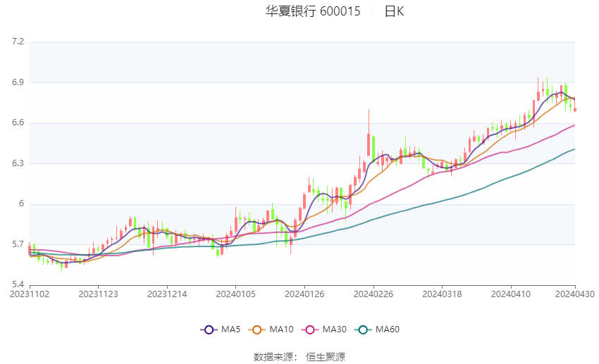Screen dimensions: 599x364
Task: Toggle the MA30 legend marker
Action: 310,330
